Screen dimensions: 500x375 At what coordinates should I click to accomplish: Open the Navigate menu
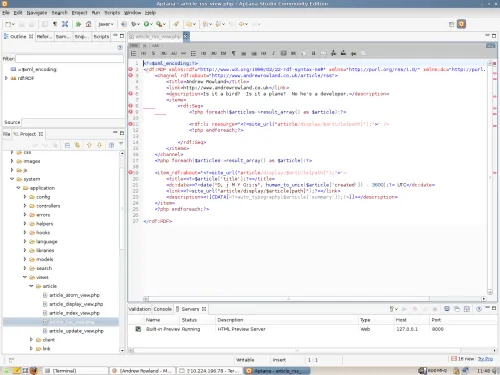(37, 13)
